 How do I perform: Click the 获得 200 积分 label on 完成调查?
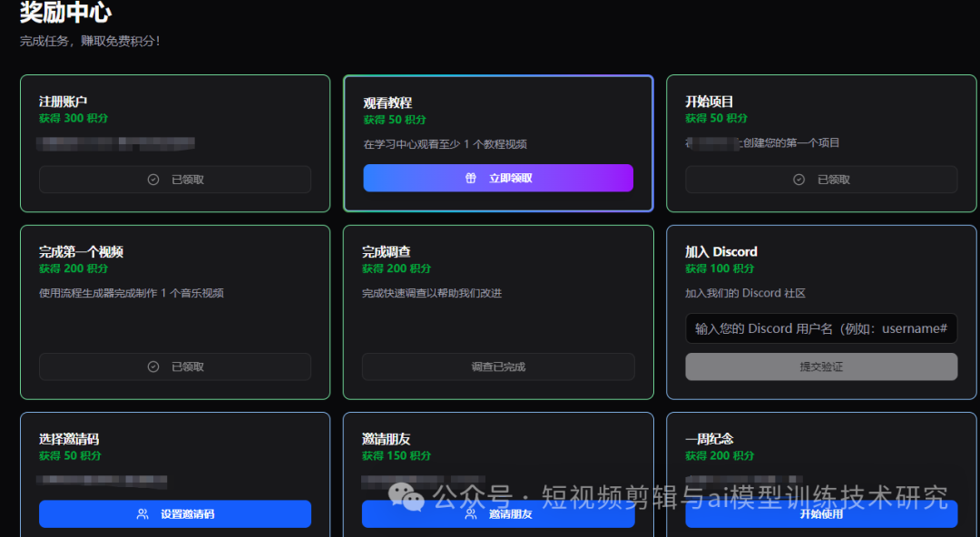tap(397, 268)
